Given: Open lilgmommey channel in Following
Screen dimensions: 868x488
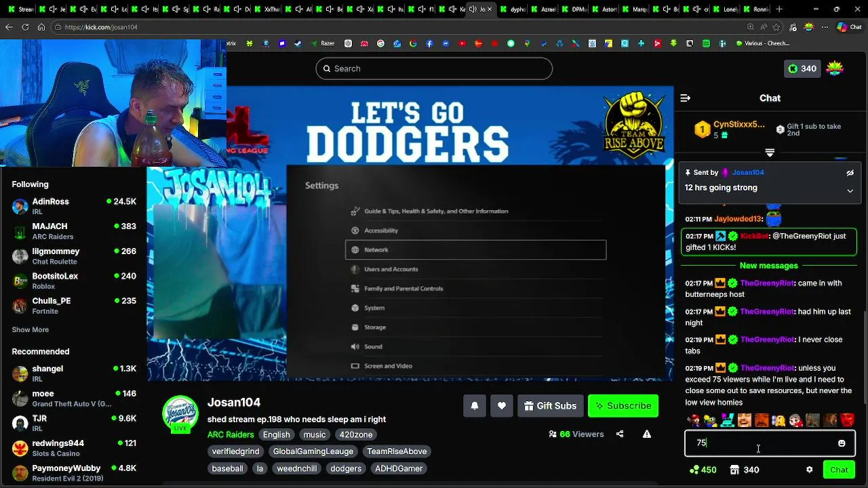Looking at the screenshot, I should point(74,256).
